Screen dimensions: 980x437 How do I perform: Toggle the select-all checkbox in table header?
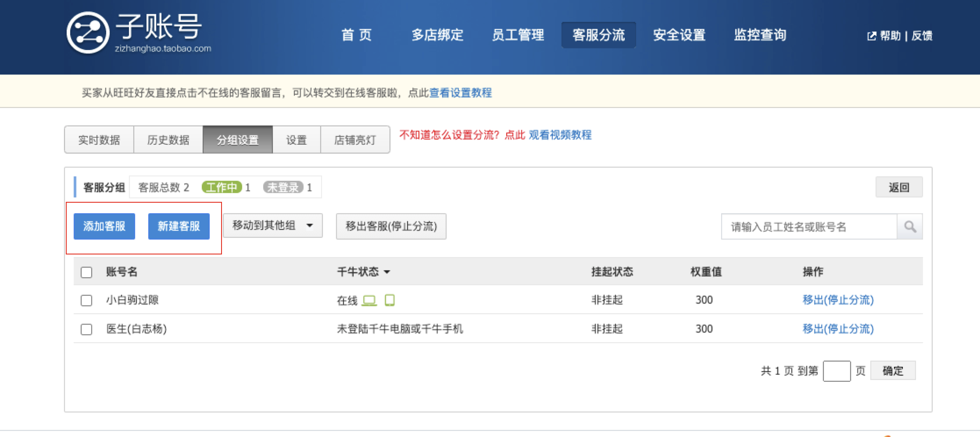(x=86, y=272)
